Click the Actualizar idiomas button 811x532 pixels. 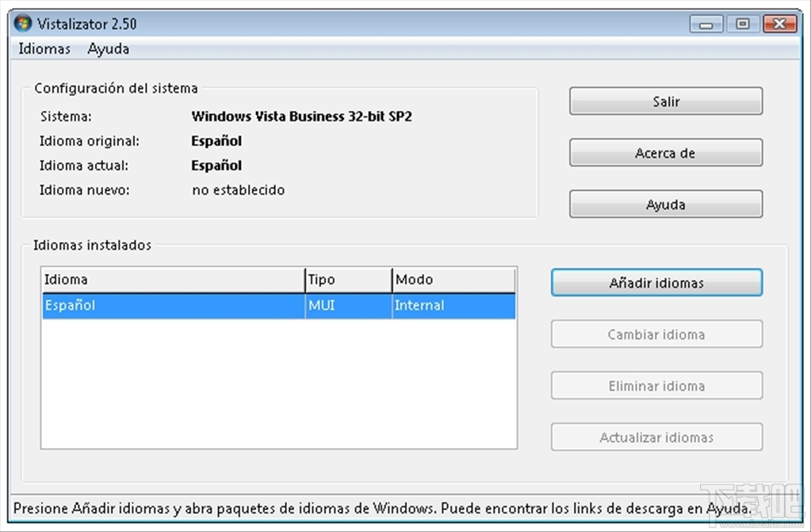pyautogui.click(x=656, y=437)
